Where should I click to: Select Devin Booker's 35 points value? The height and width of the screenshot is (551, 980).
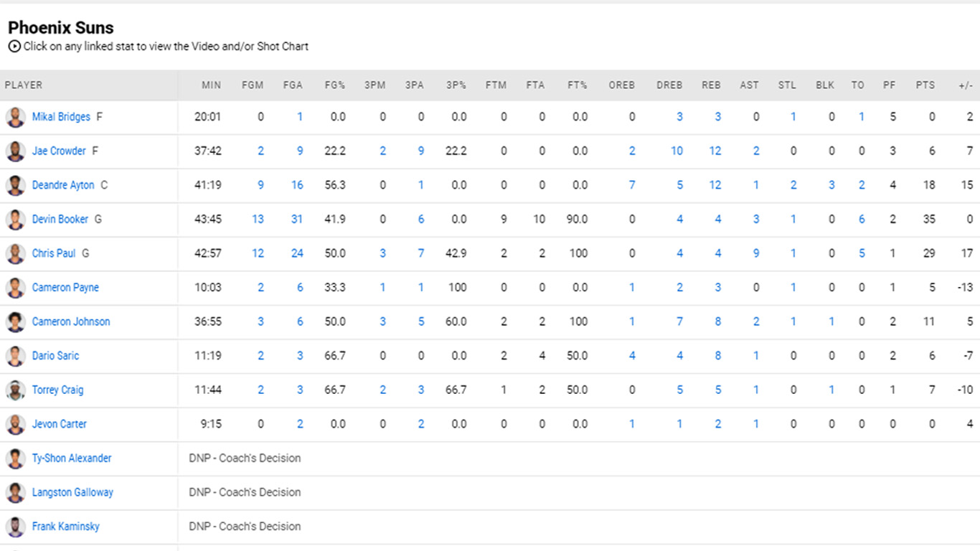point(929,220)
